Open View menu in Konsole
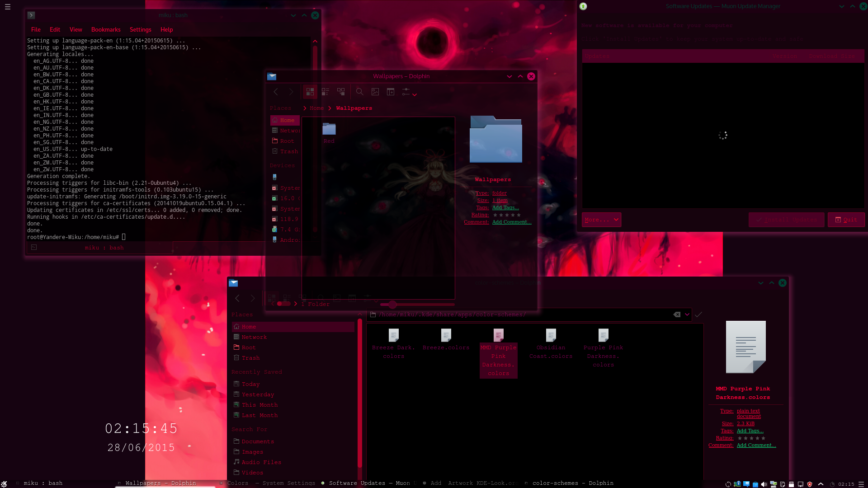 [x=75, y=29]
